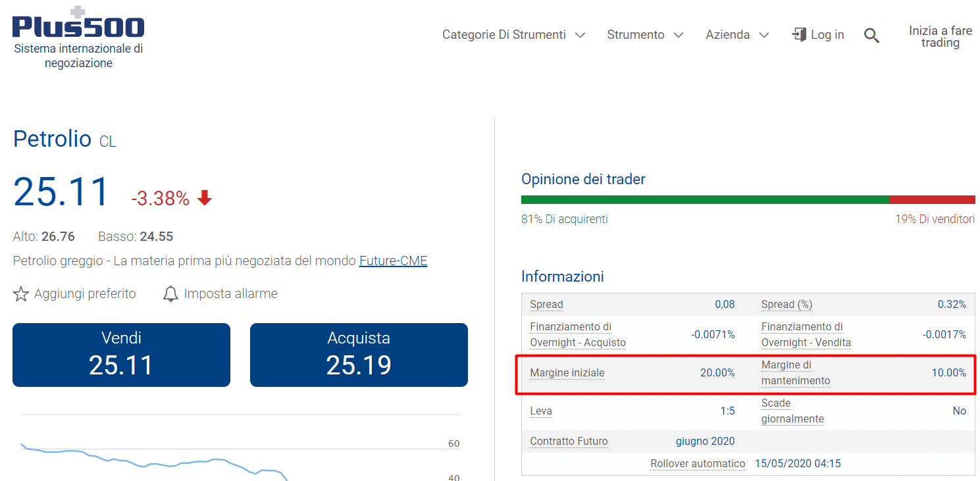The image size is (980, 481).
Task: Click the 20.00% margin value
Action: pos(717,373)
